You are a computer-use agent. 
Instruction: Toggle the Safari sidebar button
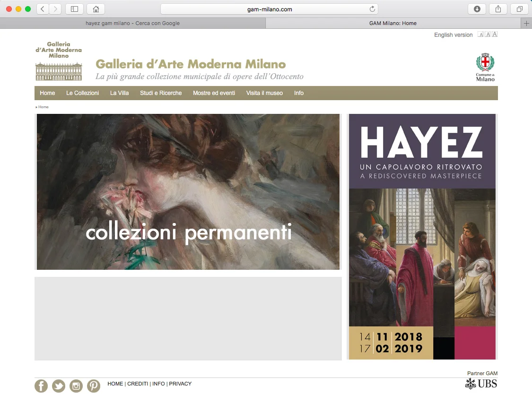[74, 9]
